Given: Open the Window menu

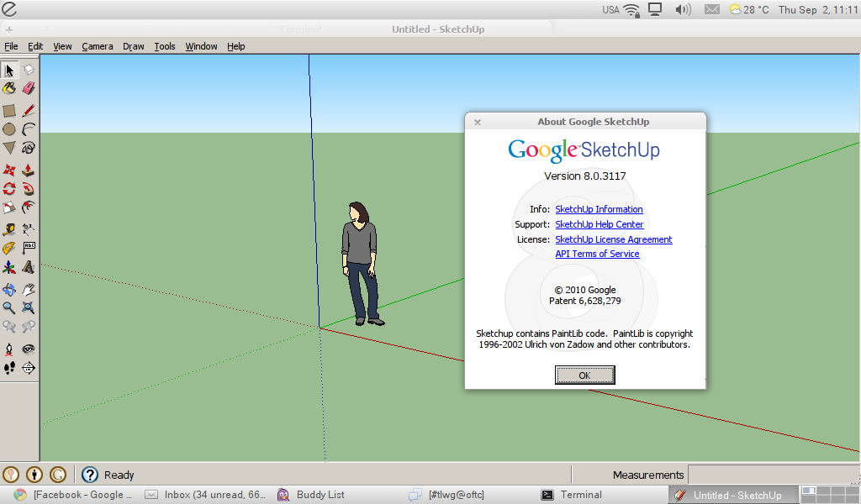Looking at the screenshot, I should pos(202,46).
